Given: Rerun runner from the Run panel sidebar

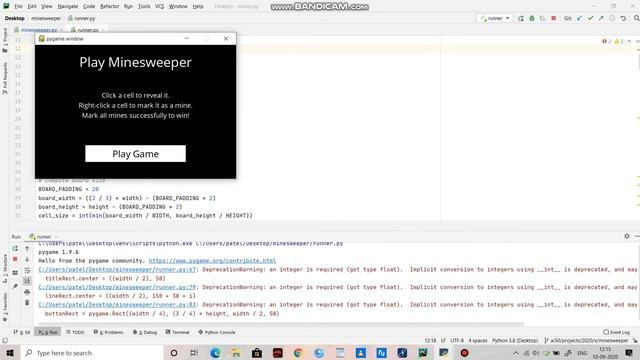Looking at the screenshot, I should [x=15, y=248].
